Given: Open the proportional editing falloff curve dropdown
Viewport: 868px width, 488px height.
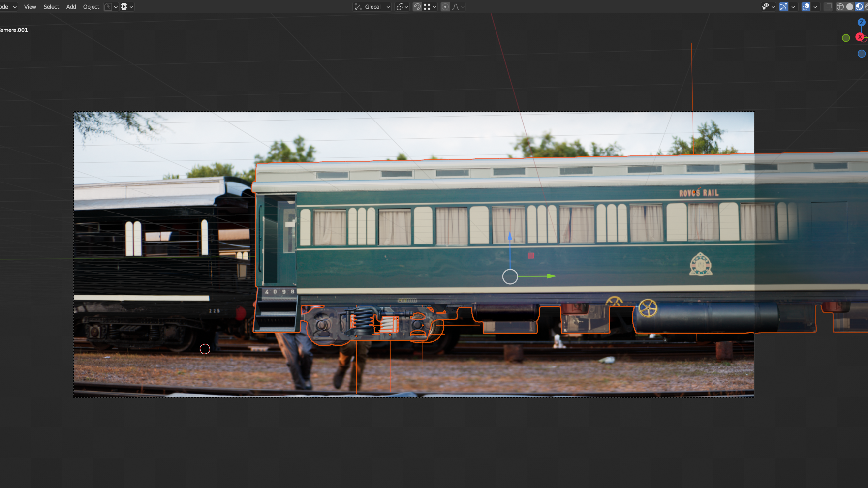Looking at the screenshot, I should pos(458,7).
